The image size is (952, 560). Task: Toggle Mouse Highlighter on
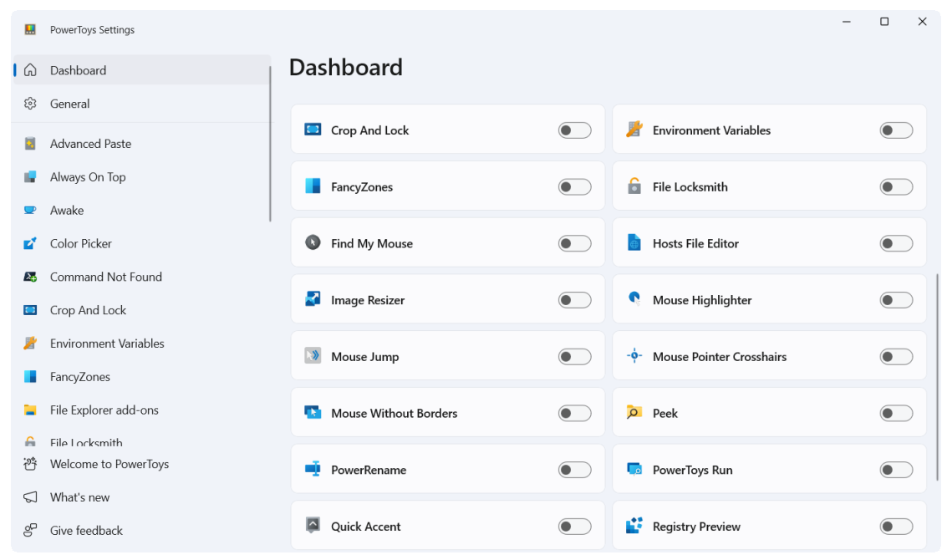pyautogui.click(x=896, y=300)
